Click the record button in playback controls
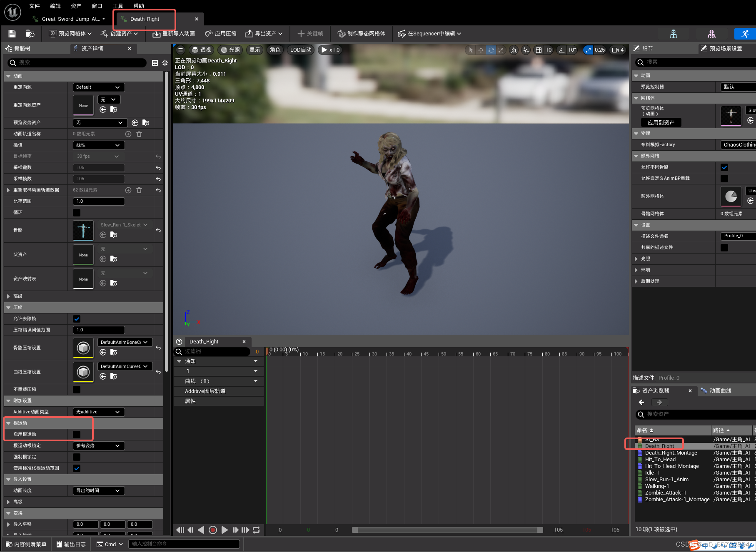Screen dimensions: 756x552 (x=212, y=530)
